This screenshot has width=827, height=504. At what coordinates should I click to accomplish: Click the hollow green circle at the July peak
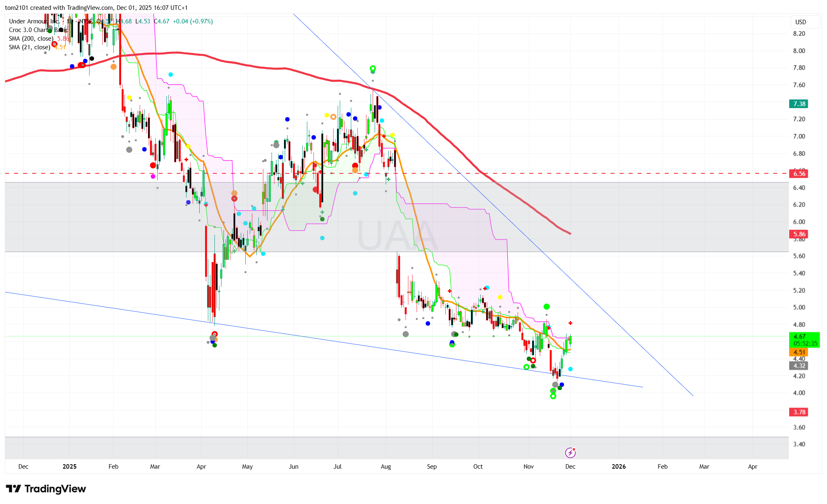(373, 68)
